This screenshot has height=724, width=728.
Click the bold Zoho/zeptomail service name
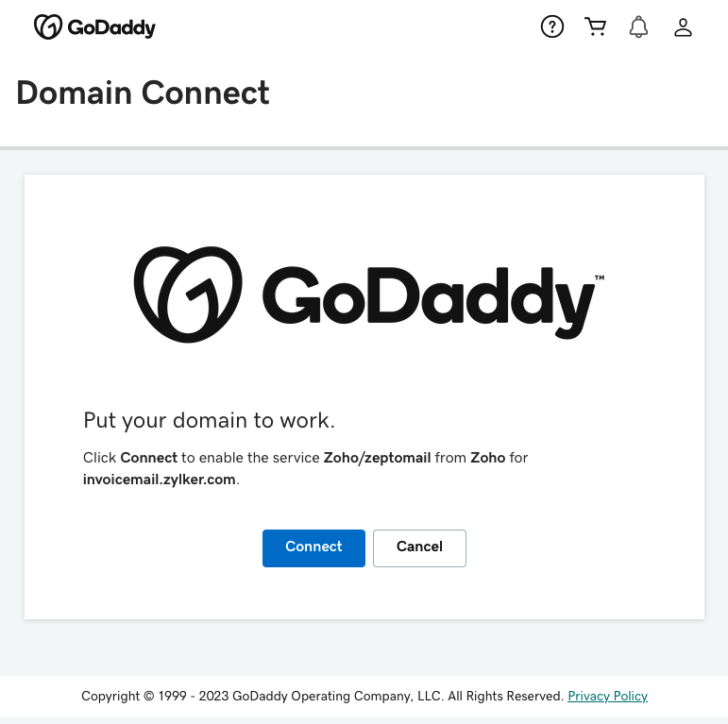coord(377,458)
